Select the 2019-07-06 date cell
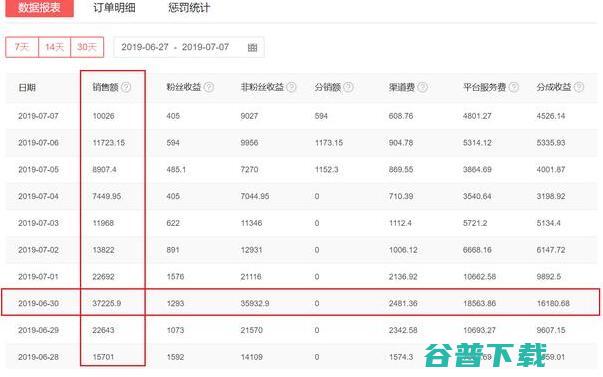 (38, 143)
